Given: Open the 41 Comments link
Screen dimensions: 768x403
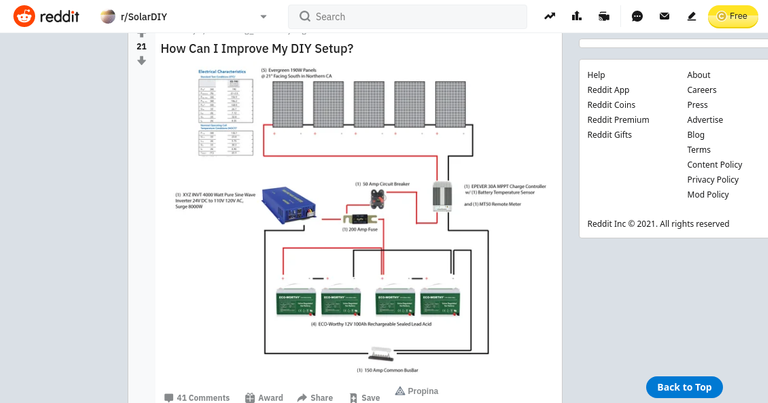Looking at the screenshot, I should (197, 398).
